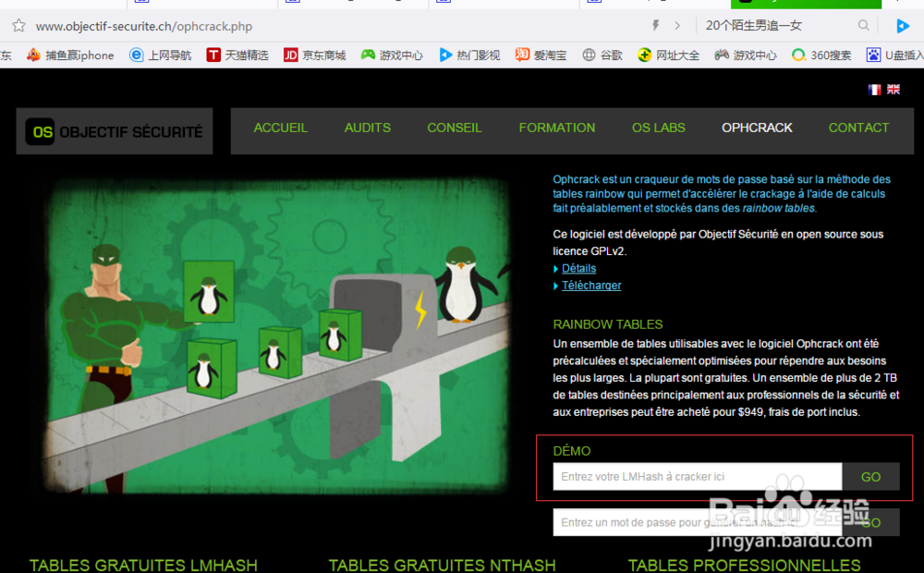Open the first 游戏中心 bookmark with green gamepad
The width and height of the screenshot is (924, 573).
[392, 55]
